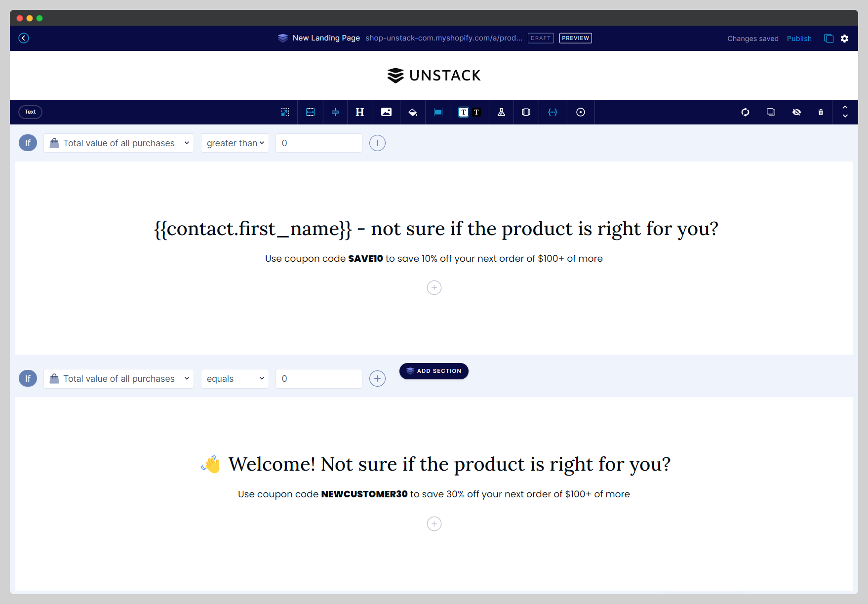Click the Publish link
The image size is (868, 604).
point(799,39)
